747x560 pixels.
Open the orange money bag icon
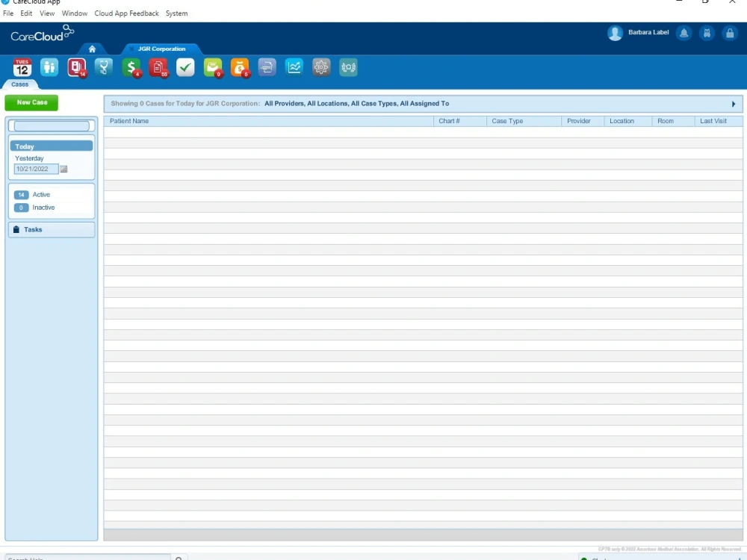(x=240, y=68)
